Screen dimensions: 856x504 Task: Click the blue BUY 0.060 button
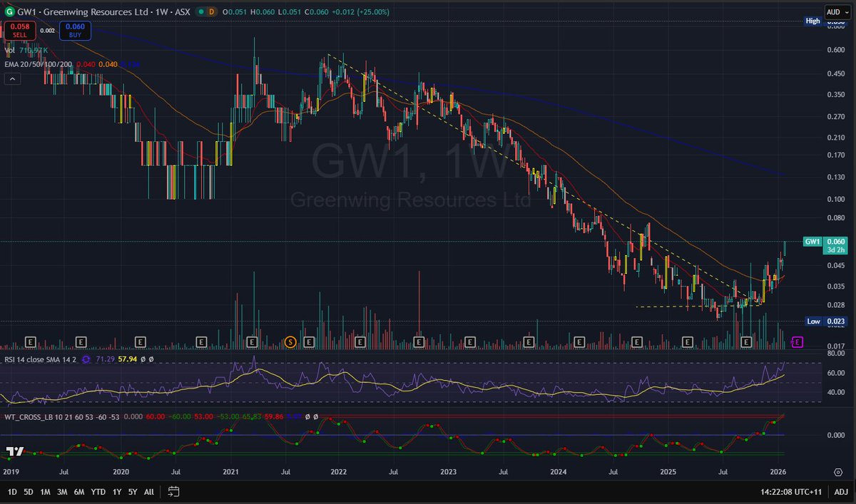75,30
